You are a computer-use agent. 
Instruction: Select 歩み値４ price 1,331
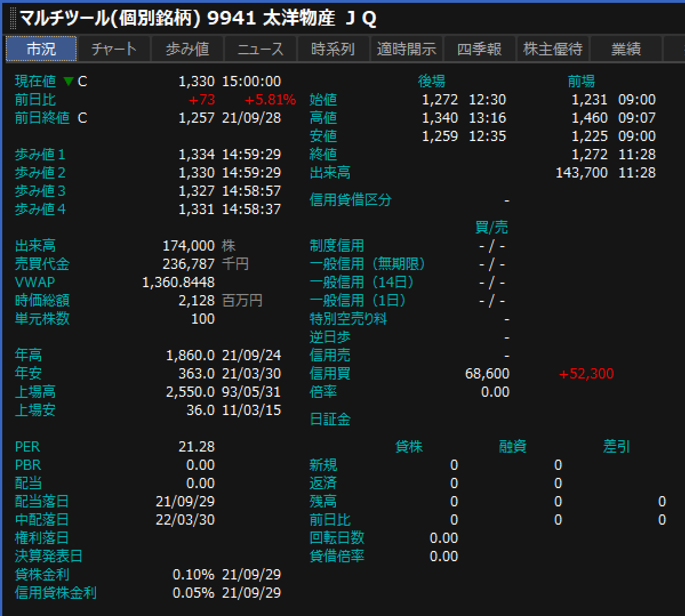tap(197, 210)
